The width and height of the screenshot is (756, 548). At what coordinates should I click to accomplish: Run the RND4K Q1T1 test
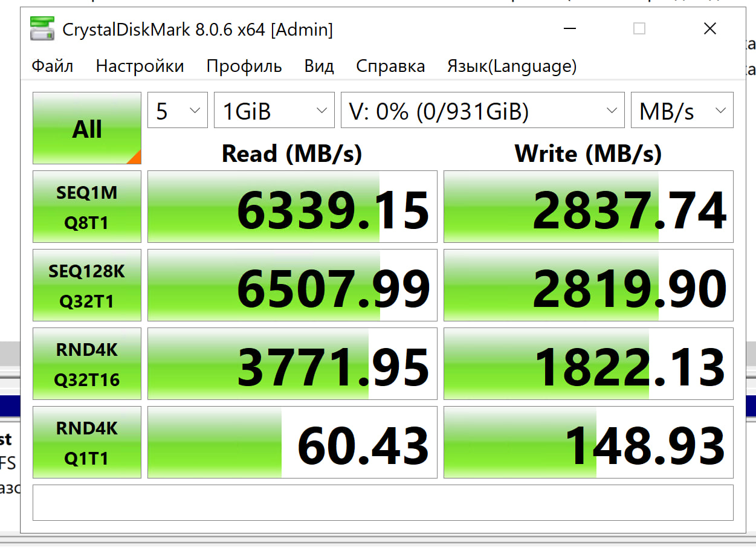87,442
